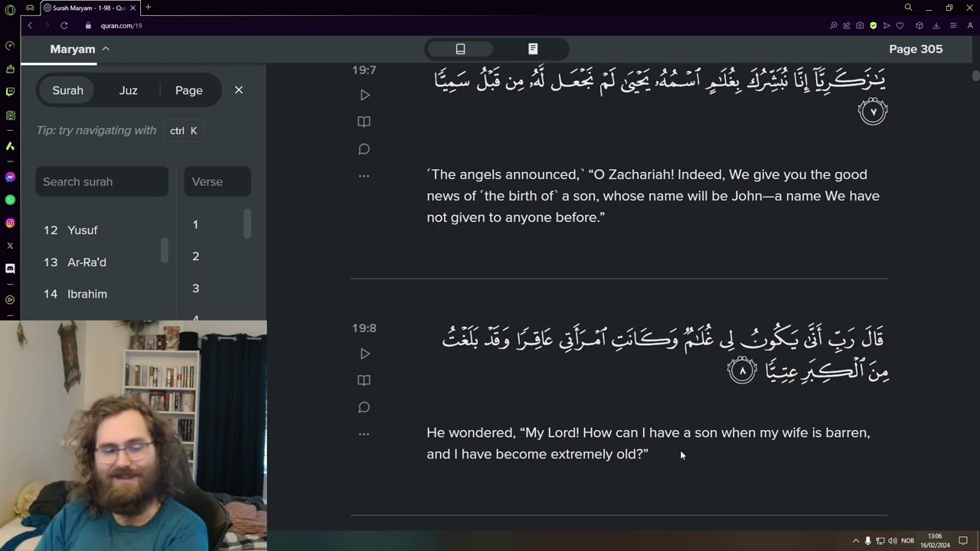This screenshot has height=551, width=980.
Task: Open the Windows notification center
Action: 963,541
